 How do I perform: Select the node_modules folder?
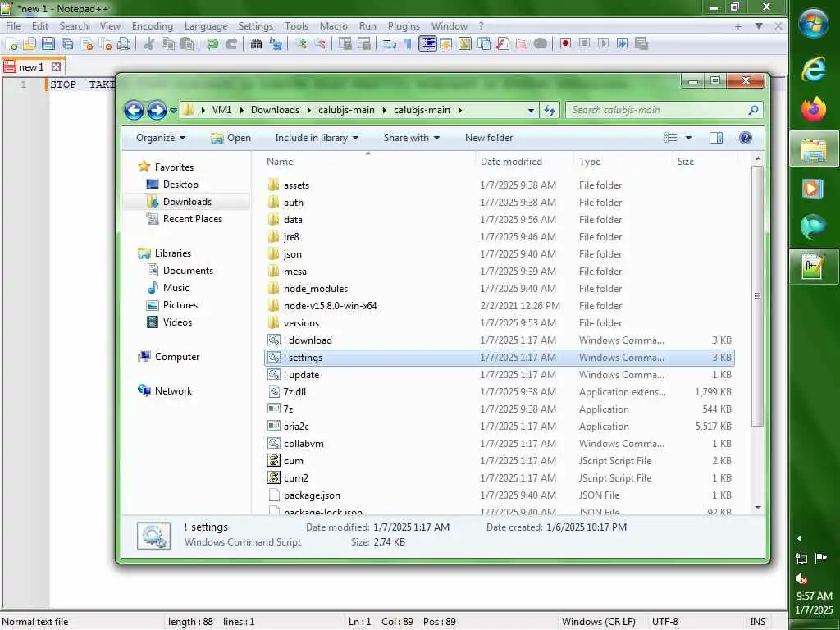316,289
